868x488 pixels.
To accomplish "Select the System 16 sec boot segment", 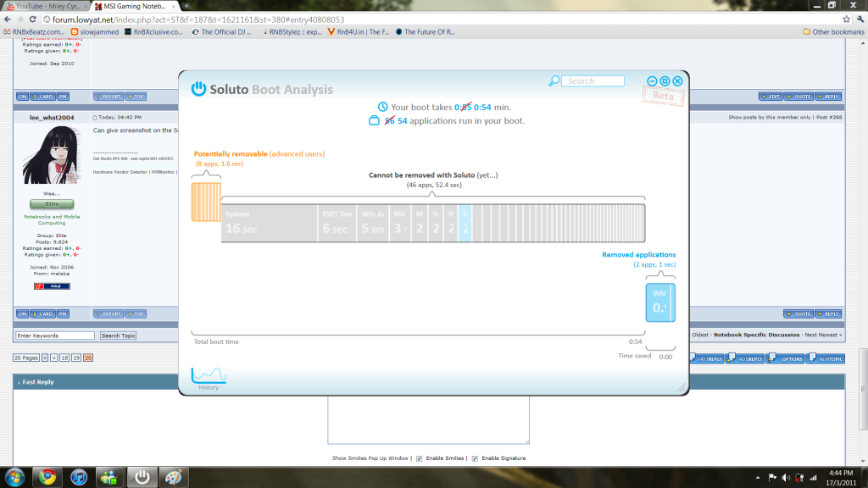I will (269, 223).
